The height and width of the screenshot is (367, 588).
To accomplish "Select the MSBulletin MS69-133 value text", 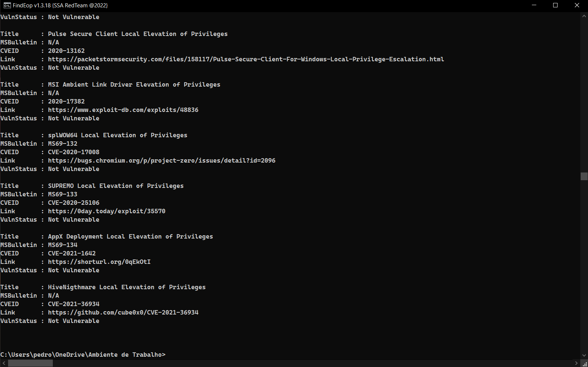I will click(62, 194).
